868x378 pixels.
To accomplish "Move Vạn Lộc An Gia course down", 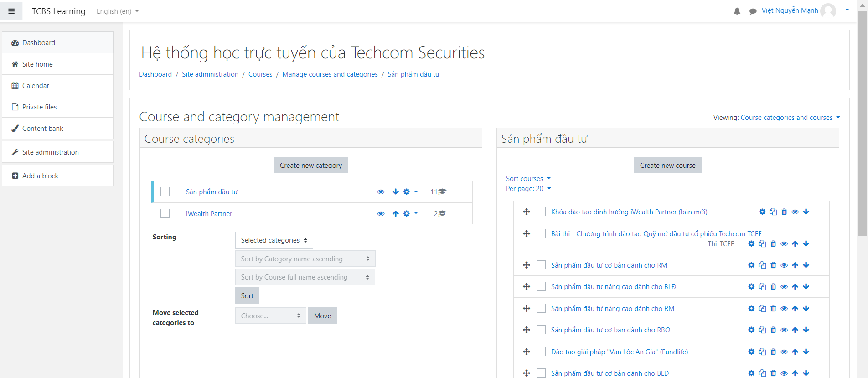I will click(806, 352).
